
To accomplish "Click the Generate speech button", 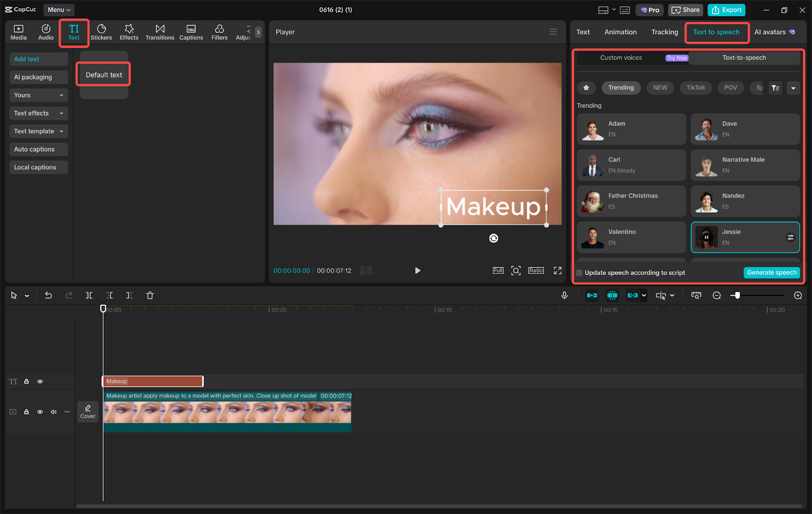I will point(771,272).
